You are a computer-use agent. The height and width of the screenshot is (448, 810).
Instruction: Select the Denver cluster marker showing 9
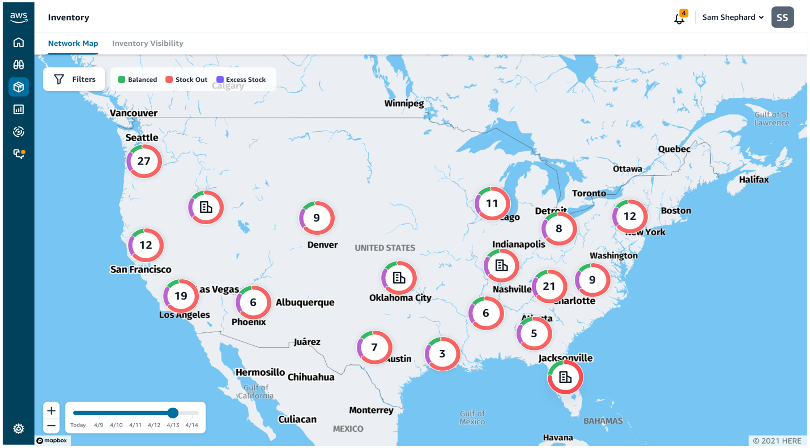pos(317,218)
